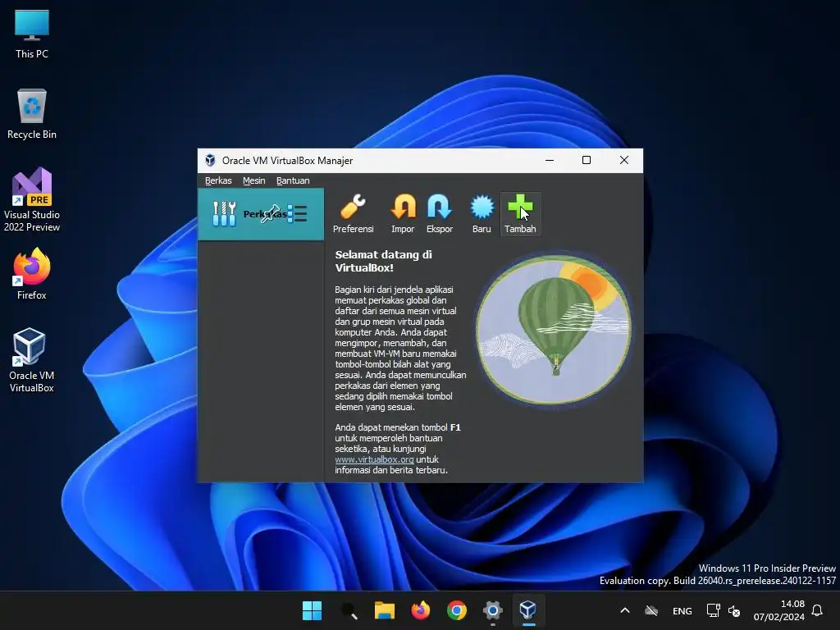Click the ENG language indicator

(682, 610)
